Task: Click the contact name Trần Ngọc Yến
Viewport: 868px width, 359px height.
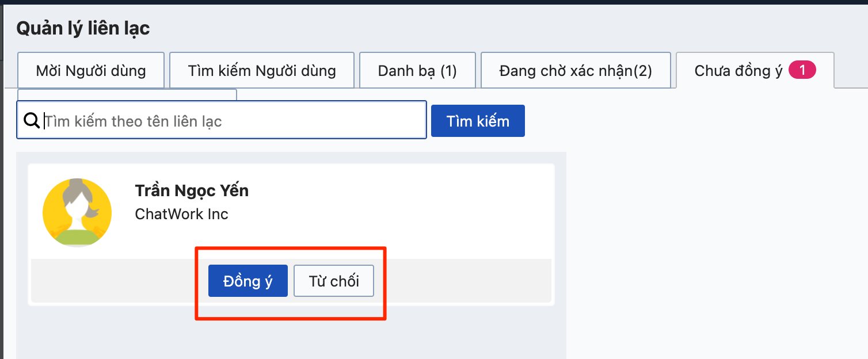Action: tap(192, 190)
